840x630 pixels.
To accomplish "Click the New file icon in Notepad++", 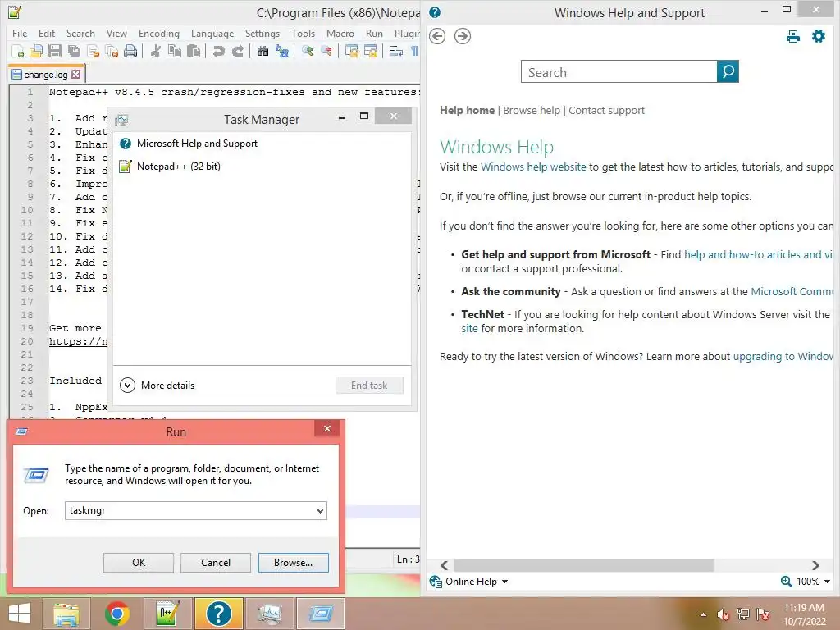I will [17, 52].
